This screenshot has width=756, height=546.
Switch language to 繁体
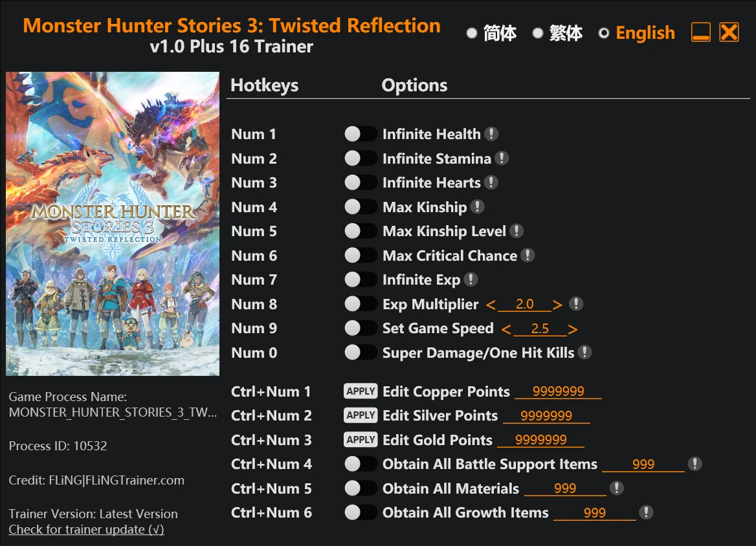click(558, 33)
